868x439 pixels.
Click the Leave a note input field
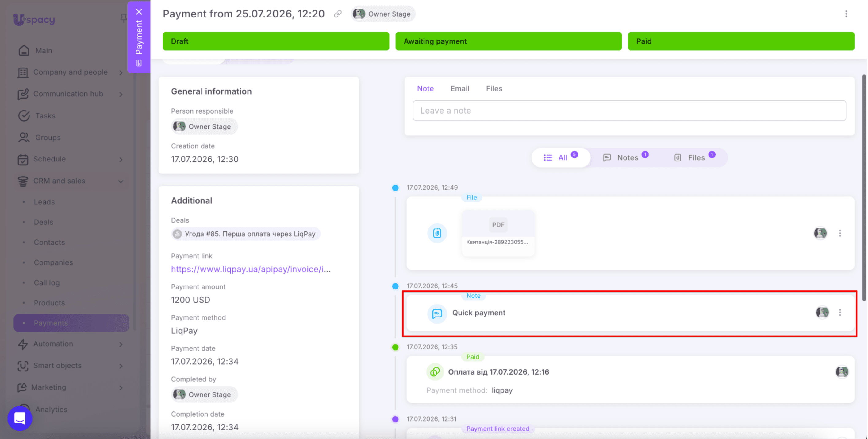coord(629,111)
